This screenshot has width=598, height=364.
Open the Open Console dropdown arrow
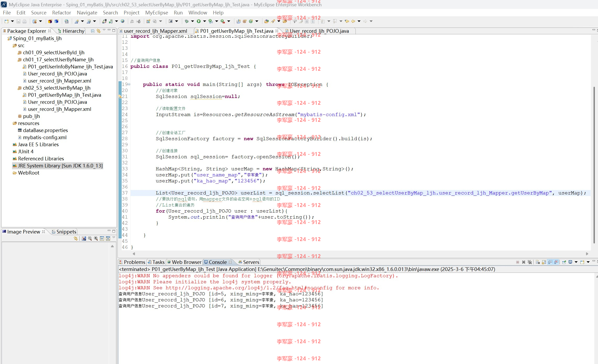point(588,262)
